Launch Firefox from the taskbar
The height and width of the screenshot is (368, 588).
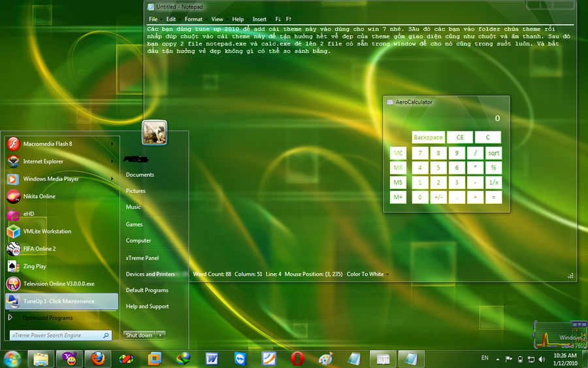(98, 359)
